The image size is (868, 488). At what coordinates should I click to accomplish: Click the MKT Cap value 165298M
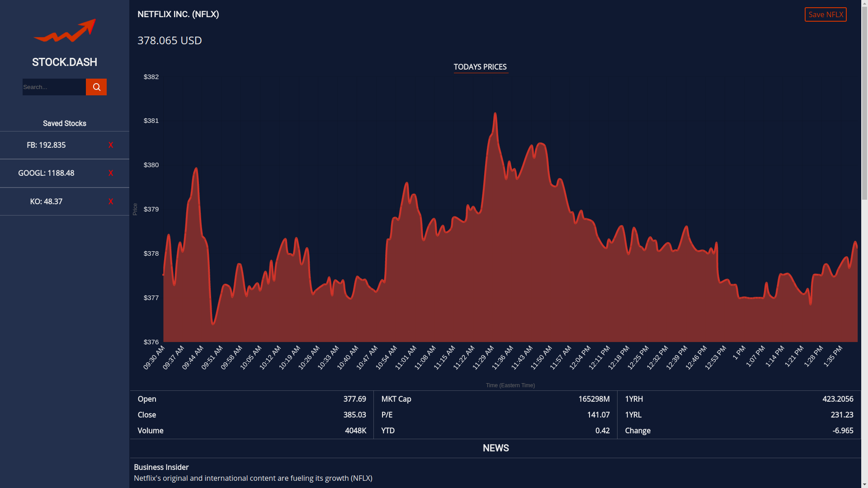[594, 399]
